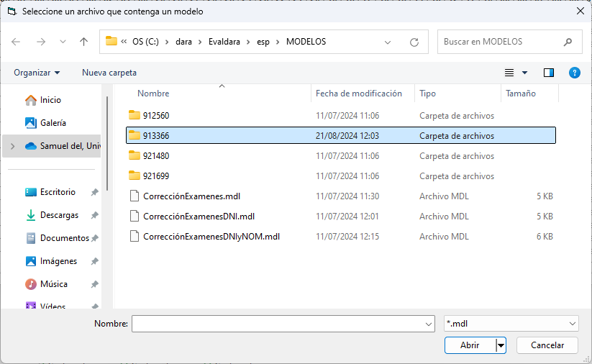This screenshot has width=592, height=364.
Task: Open Galería in the sidebar
Action: pos(45,123)
